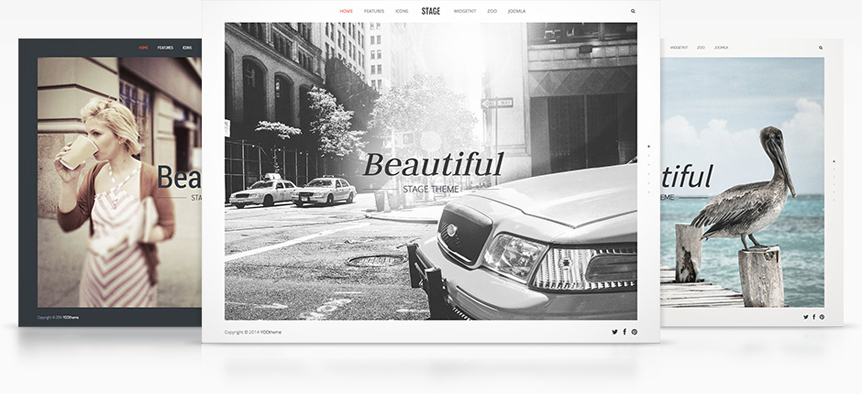The width and height of the screenshot is (862, 394).
Task: Open Icons in center mockup navigation
Action: pyautogui.click(x=401, y=11)
